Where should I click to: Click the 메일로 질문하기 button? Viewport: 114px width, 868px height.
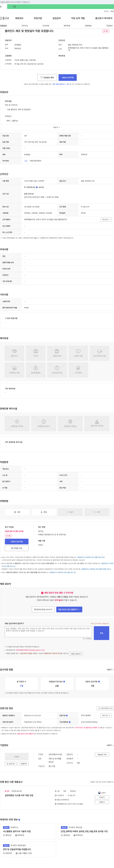[x=76, y=654]
